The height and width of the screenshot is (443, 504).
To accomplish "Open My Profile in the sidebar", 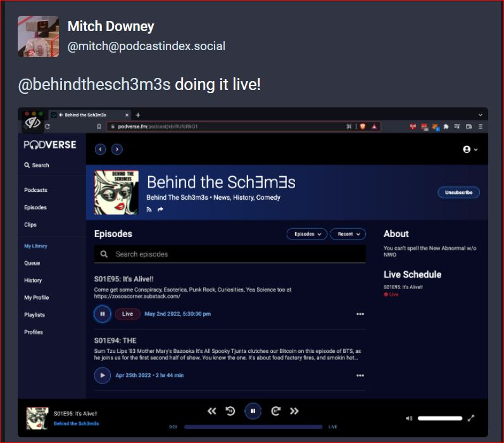I will coord(36,298).
